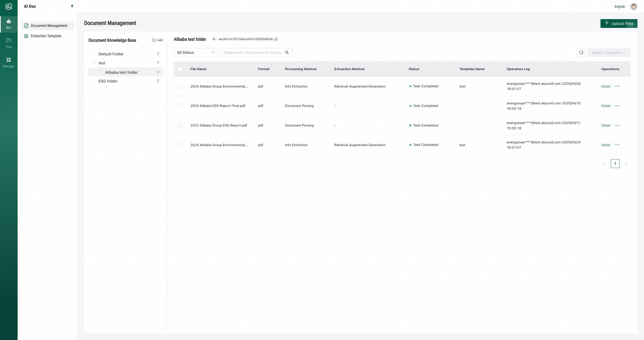The image size is (644, 340).
Task: Open the Chat section in sidebar
Action: click(x=9, y=43)
